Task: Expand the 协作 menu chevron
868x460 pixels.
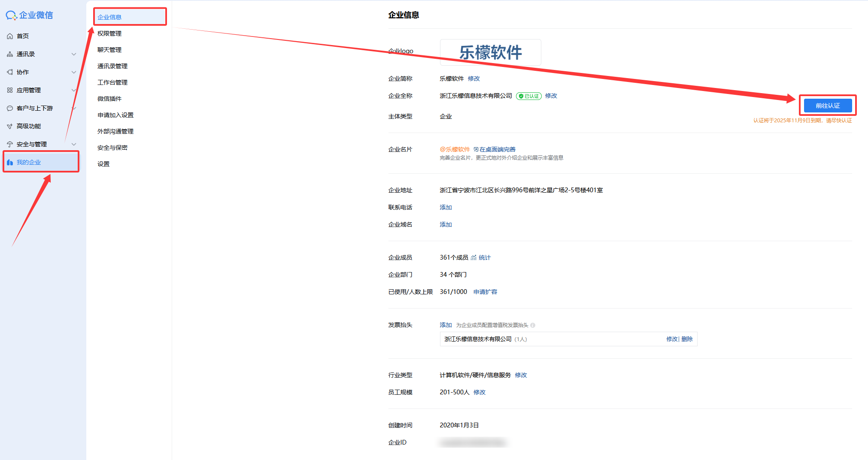Action: click(x=74, y=72)
